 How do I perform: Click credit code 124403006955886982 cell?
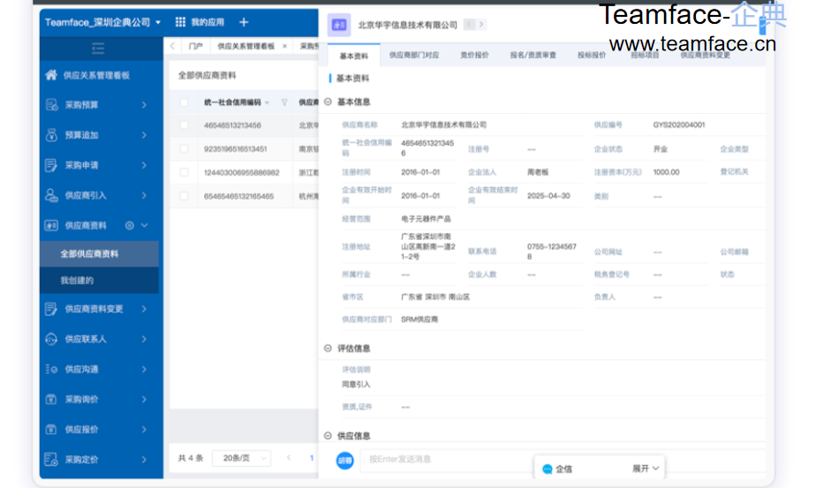pos(241,173)
